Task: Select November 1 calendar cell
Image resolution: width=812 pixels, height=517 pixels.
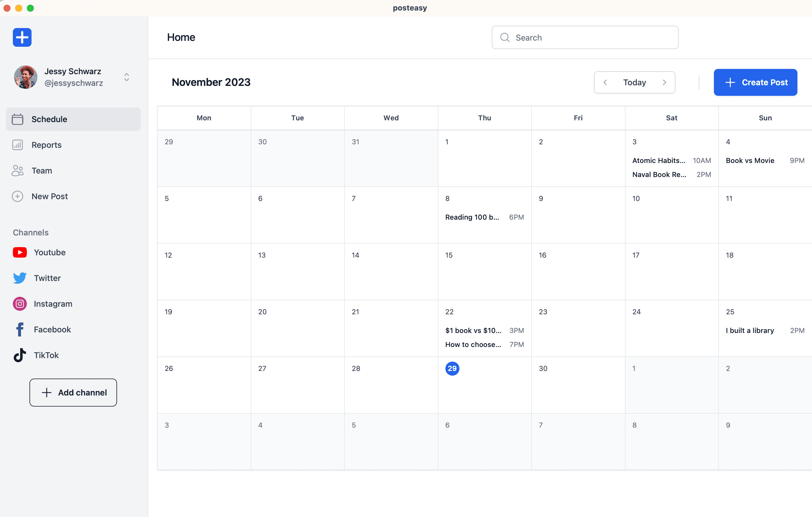Action: point(485,158)
